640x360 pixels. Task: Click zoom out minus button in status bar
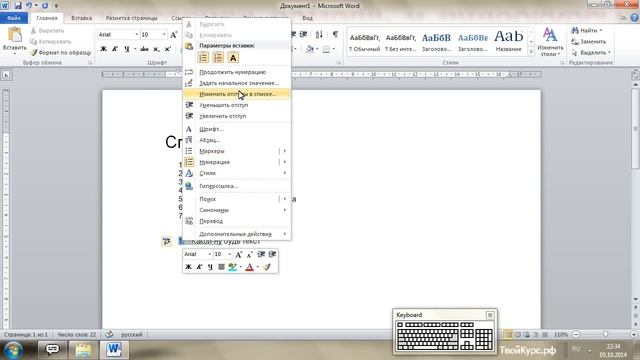click(x=576, y=334)
